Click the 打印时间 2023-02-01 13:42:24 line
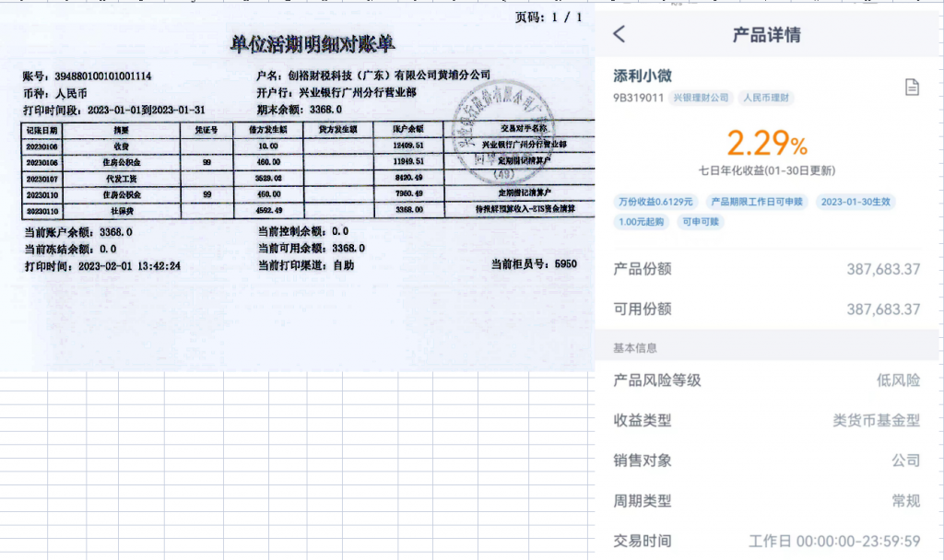This screenshot has width=944, height=560. click(102, 266)
